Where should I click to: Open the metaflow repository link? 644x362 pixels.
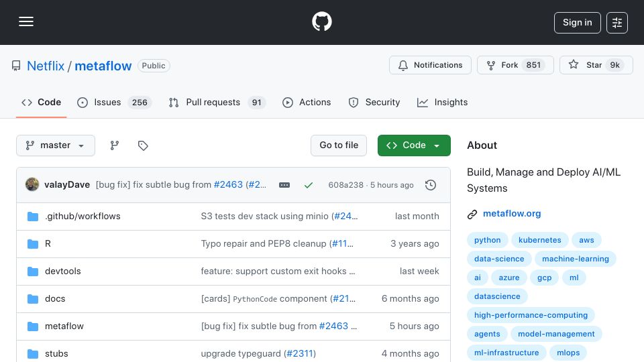103,66
